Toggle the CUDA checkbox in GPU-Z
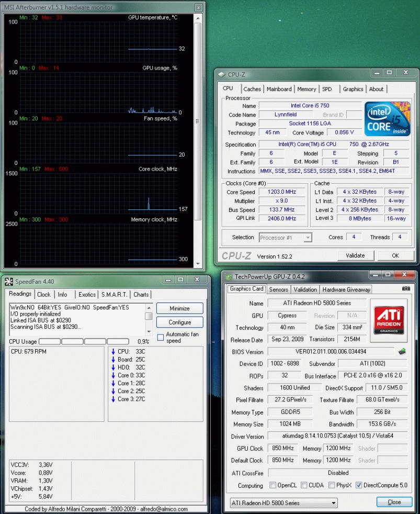Image resolution: width=420 pixels, height=514 pixels. 304,485
